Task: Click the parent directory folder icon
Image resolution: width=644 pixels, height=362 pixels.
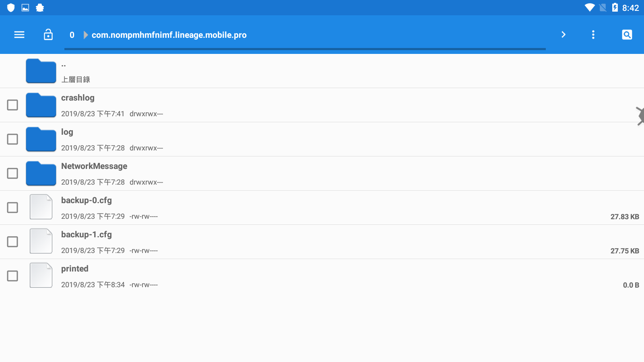Action: click(41, 71)
